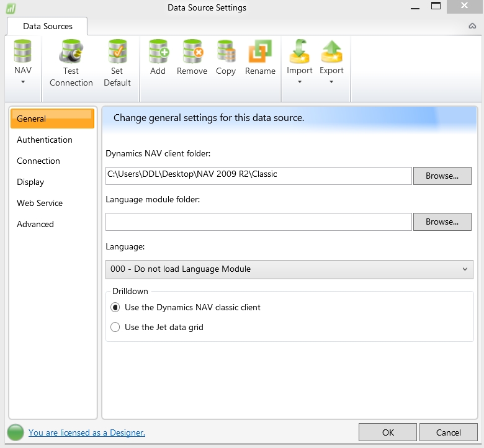The height and width of the screenshot is (448, 484).
Task: Expand the Import dropdown arrow
Action: [300, 82]
